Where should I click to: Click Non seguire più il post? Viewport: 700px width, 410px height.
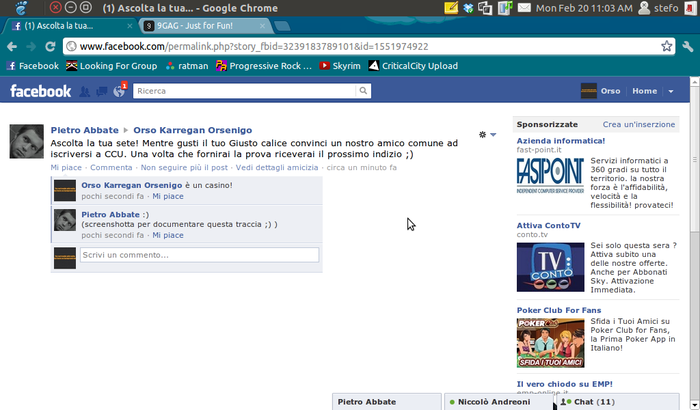point(184,167)
